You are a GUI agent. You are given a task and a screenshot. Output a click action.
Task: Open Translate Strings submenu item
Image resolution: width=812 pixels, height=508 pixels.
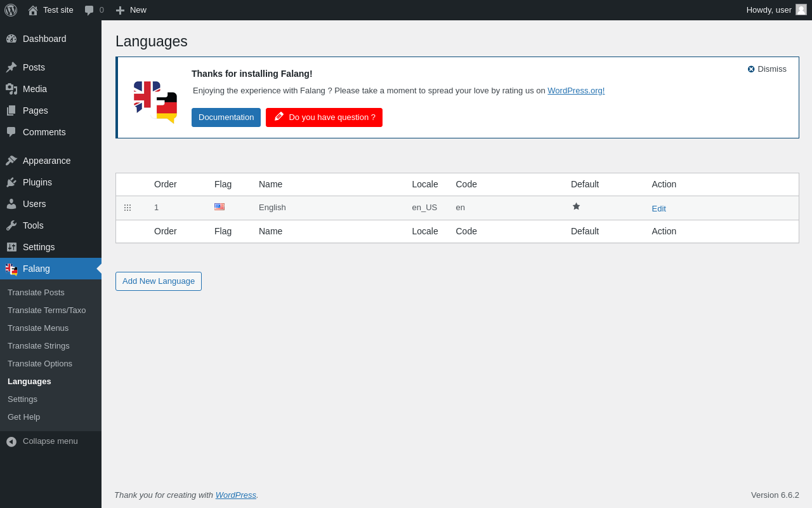tap(39, 346)
